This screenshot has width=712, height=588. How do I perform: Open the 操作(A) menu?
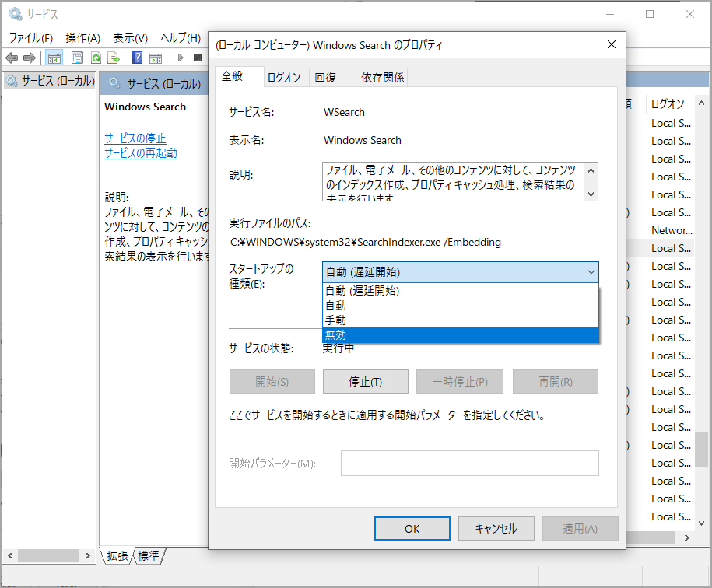coord(83,37)
